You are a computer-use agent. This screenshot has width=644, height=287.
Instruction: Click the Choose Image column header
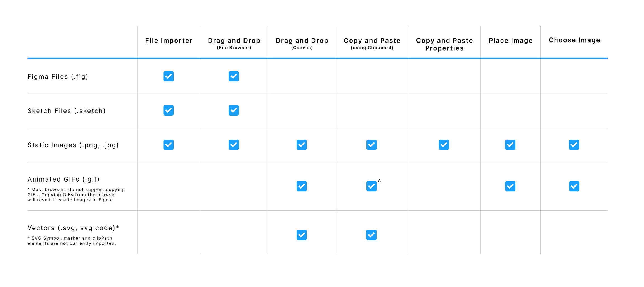tap(574, 40)
